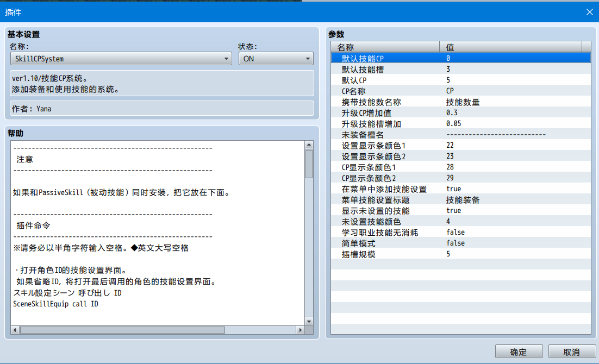The width and height of the screenshot is (599, 364).
Task: Select the 简单模式 parameter row
Action: coord(461,243)
